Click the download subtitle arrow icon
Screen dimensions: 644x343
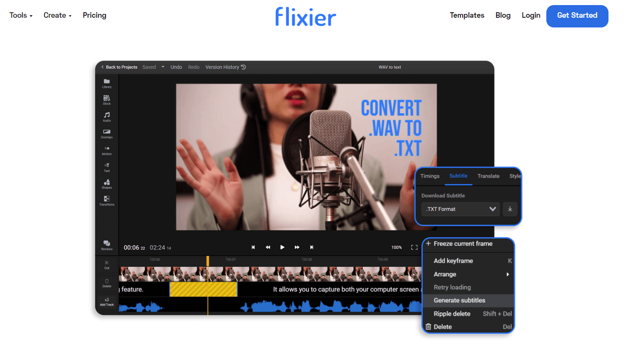[x=510, y=209]
